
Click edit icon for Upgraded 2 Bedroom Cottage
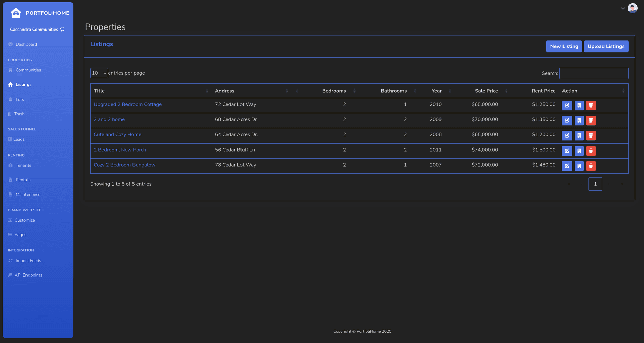[567, 105]
